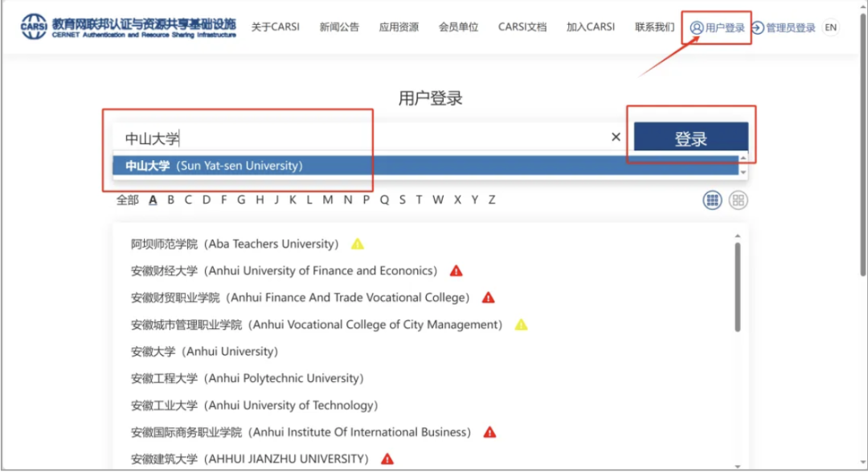868x473 pixels.
Task: Select 安徽城市管理职业学院 from the list
Action: coord(317,324)
